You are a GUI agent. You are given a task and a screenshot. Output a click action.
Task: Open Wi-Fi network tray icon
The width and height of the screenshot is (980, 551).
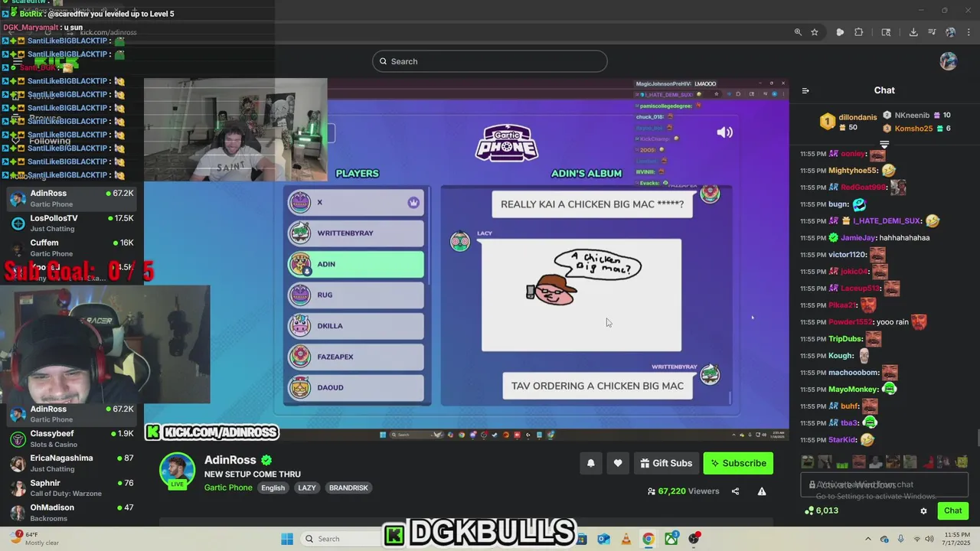[916, 539]
